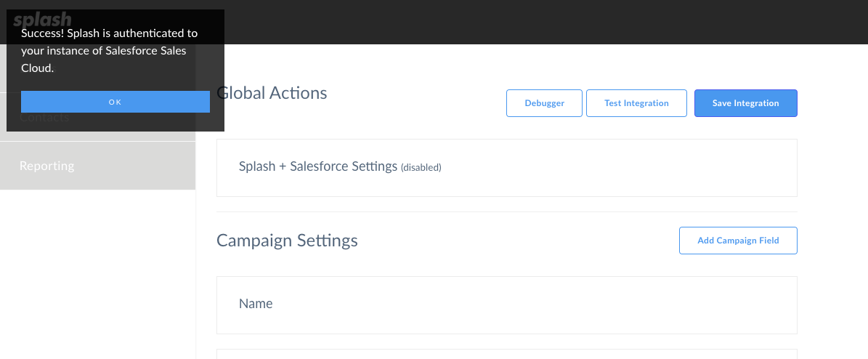Click the Name field label text
The height and width of the screenshot is (359, 868).
255,304
